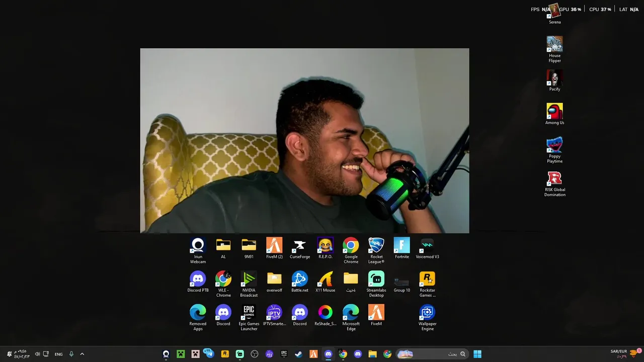The image size is (644, 362).
Task: Select the Group 10 desktop icon
Action: pyautogui.click(x=401, y=282)
